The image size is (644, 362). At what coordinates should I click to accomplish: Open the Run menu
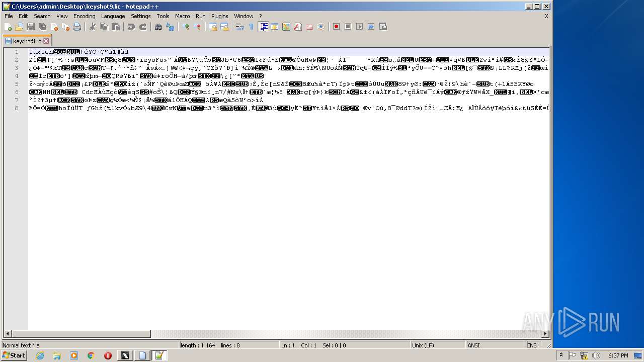click(201, 16)
